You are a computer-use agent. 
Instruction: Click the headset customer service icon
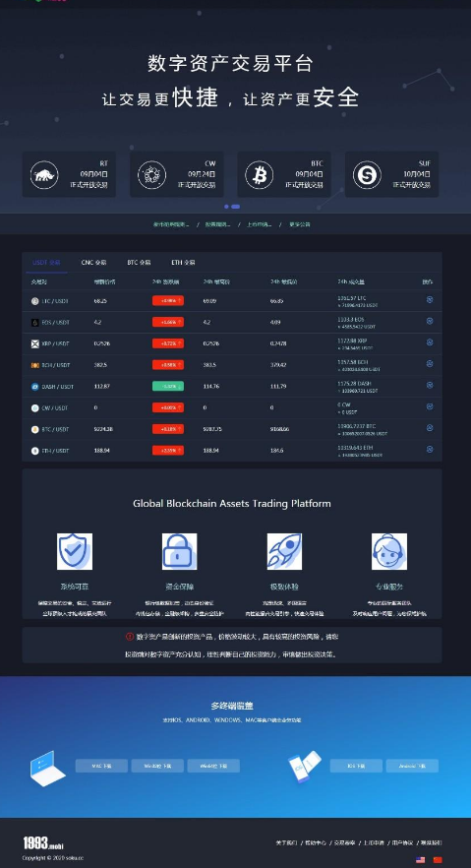coord(389,551)
